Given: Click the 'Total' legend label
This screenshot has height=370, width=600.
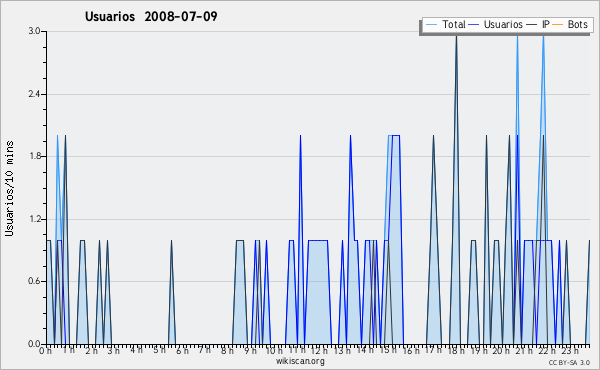Looking at the screenshot, I should 453,24.
